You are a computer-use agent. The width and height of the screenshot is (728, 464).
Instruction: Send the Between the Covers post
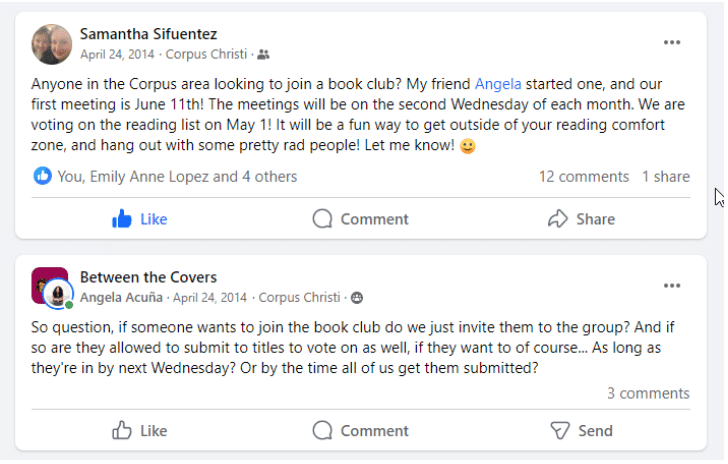click(581, 431)
